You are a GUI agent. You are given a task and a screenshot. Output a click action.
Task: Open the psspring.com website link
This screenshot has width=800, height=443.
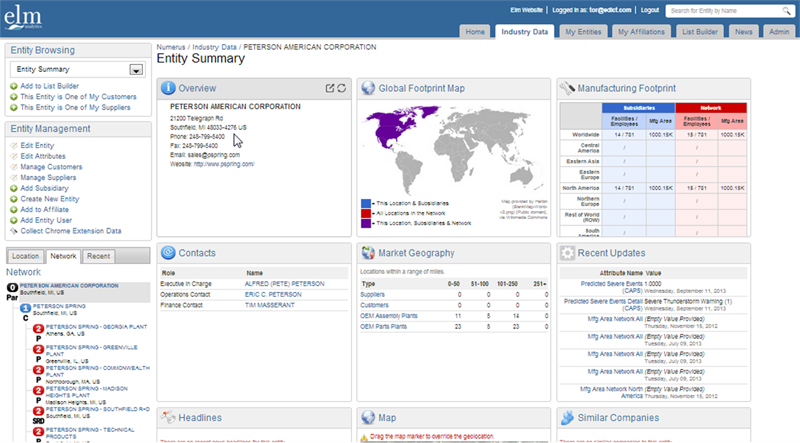224,164
